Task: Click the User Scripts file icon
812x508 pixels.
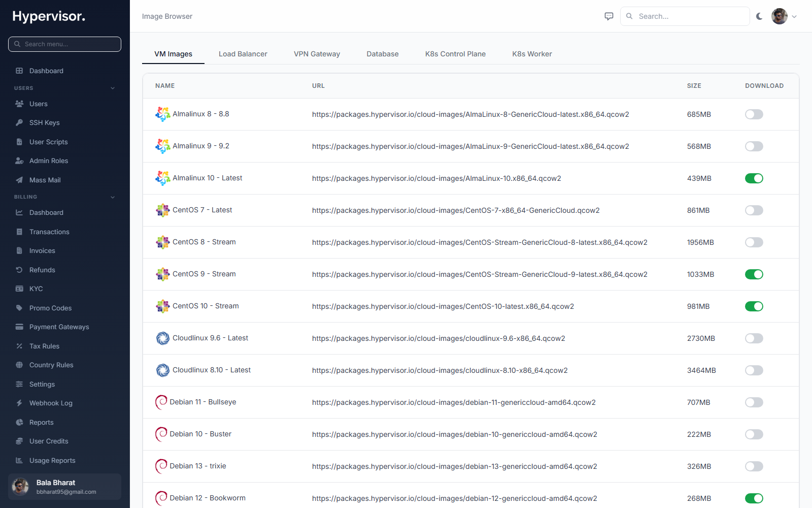Action: (x=19, y=142)
